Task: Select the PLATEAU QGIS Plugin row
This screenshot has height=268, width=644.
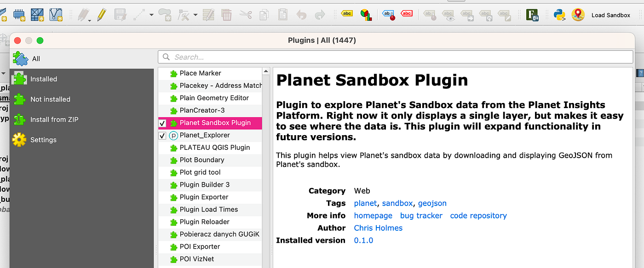Action: pos(210,148)
